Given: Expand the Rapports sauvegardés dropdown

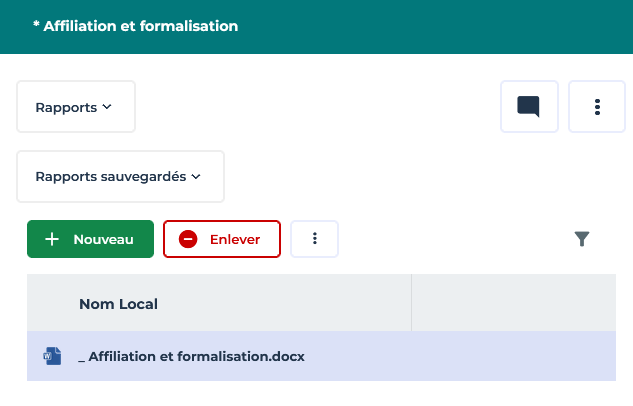Looking at the screenshot, I should (119, 177).
